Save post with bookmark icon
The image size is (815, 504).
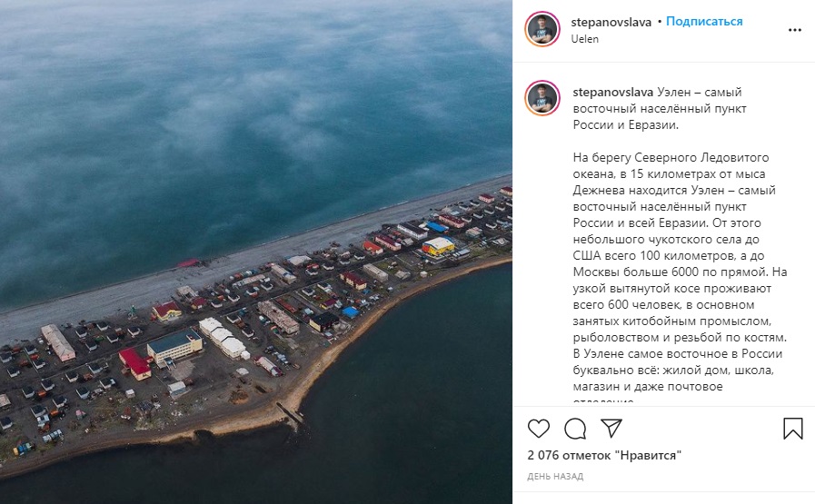tap(792, 429)
